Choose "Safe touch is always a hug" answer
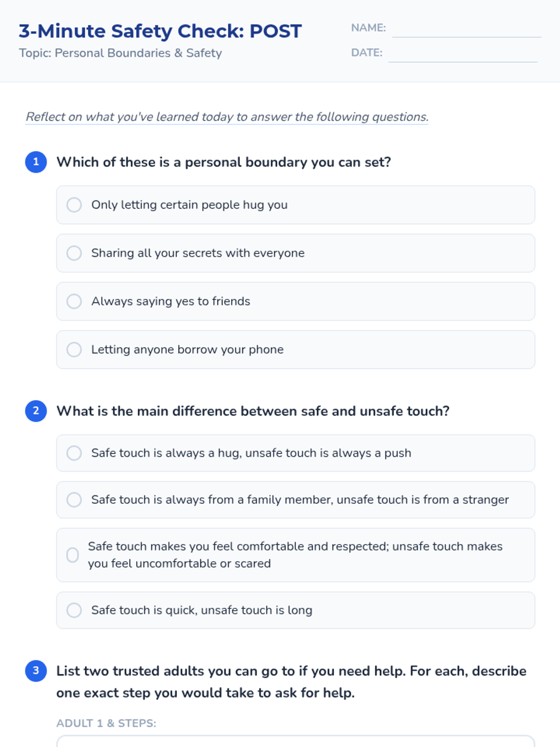 point(74,453)
